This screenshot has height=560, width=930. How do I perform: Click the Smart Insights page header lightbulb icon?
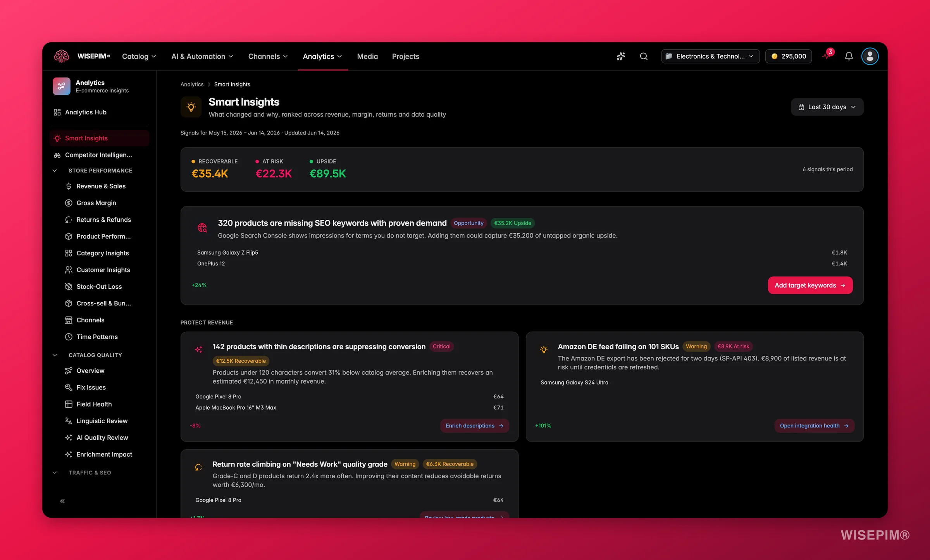(x=191, y=107)
